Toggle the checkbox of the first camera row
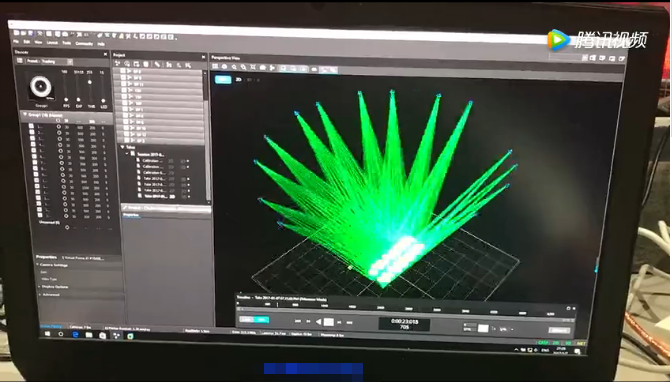This screenshot has width=672, height=382. click(x=31, y=126)
